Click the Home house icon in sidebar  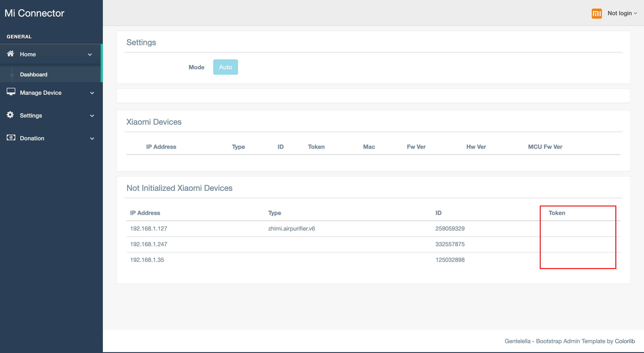tap(11, 54)
